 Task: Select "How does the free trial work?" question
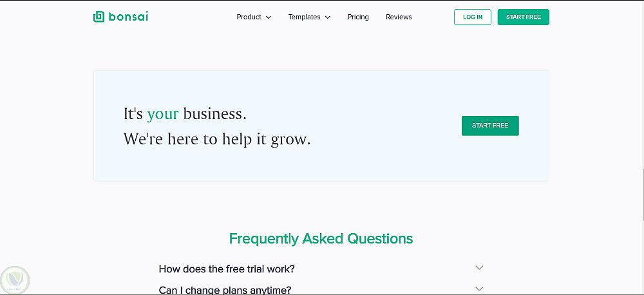[227, 269]
